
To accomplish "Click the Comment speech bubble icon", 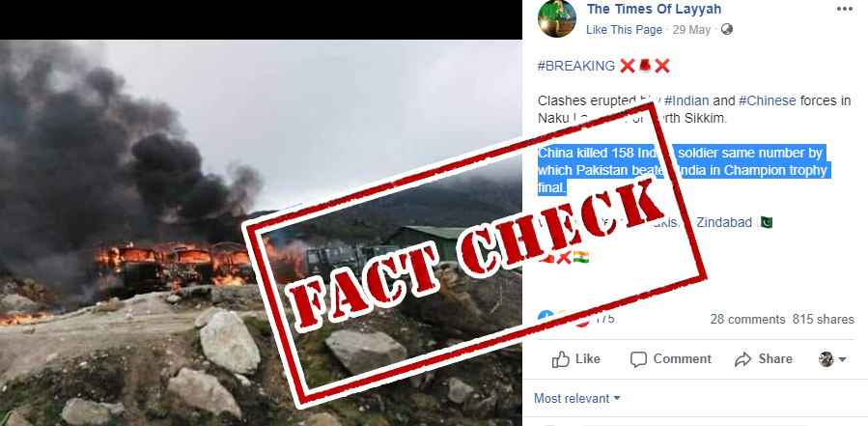I will [638, 359].
